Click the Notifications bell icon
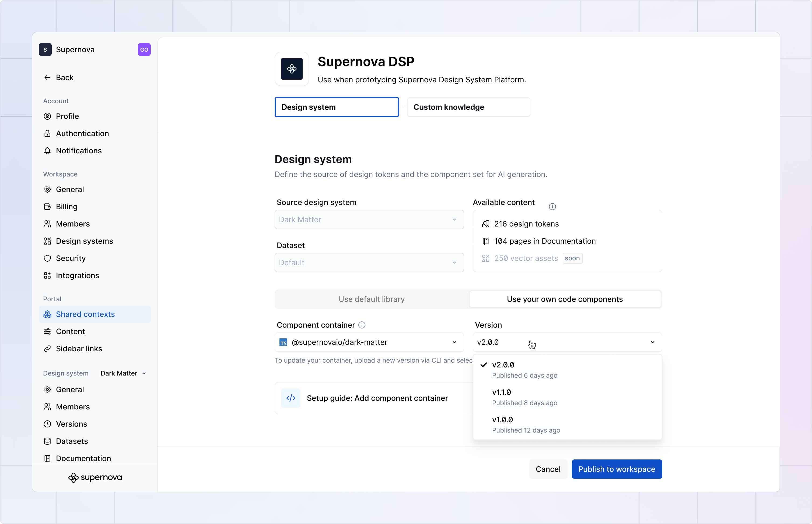 47,151
